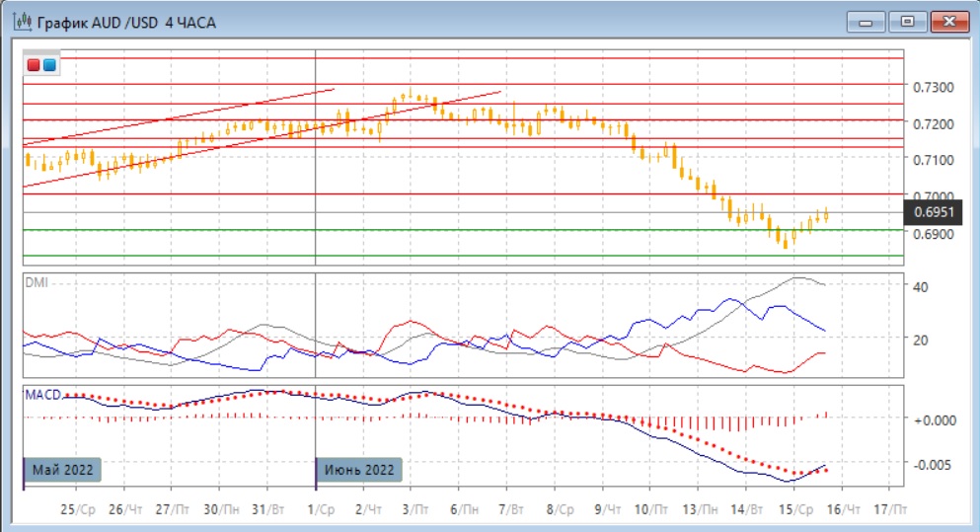Click the red square button on the chart

point(35,65)
